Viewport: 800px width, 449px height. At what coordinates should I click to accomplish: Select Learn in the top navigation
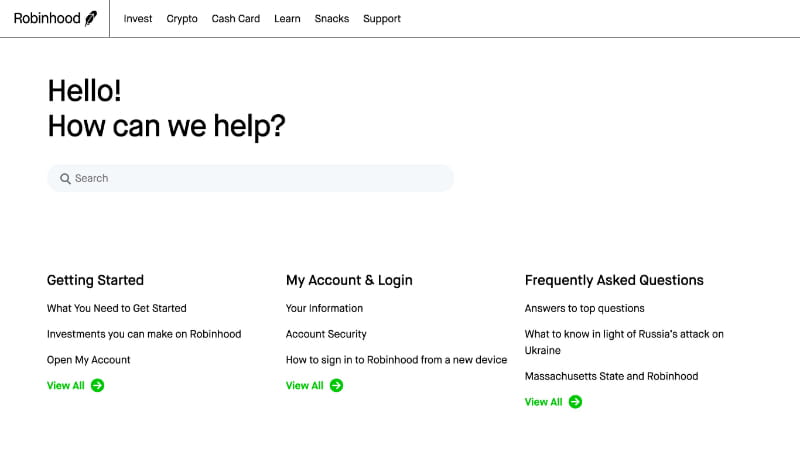point(287,19)
